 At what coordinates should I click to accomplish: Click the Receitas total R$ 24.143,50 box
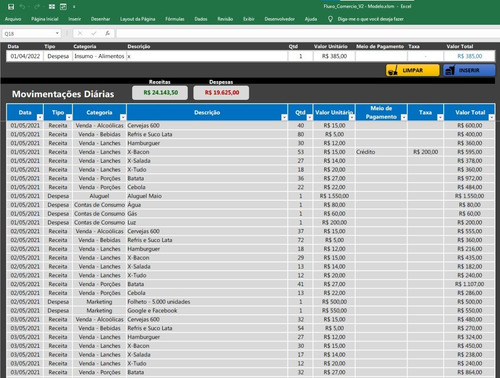(160, 93)
